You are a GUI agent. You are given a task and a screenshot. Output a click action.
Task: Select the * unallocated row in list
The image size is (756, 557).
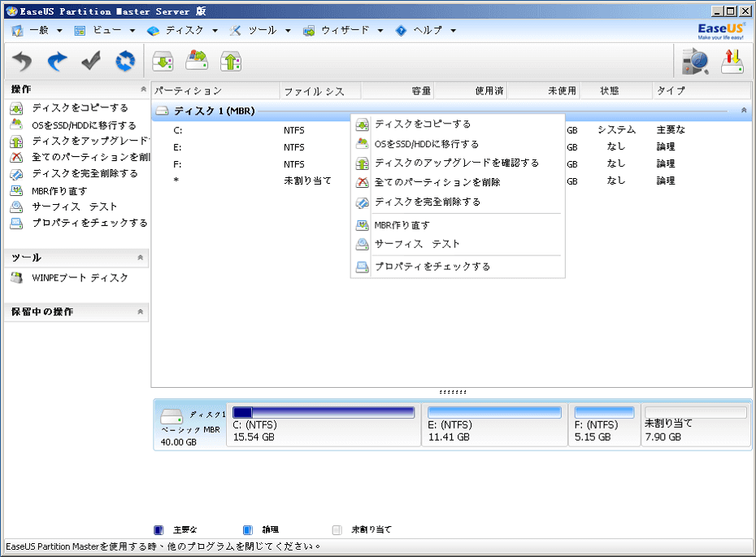451,181
